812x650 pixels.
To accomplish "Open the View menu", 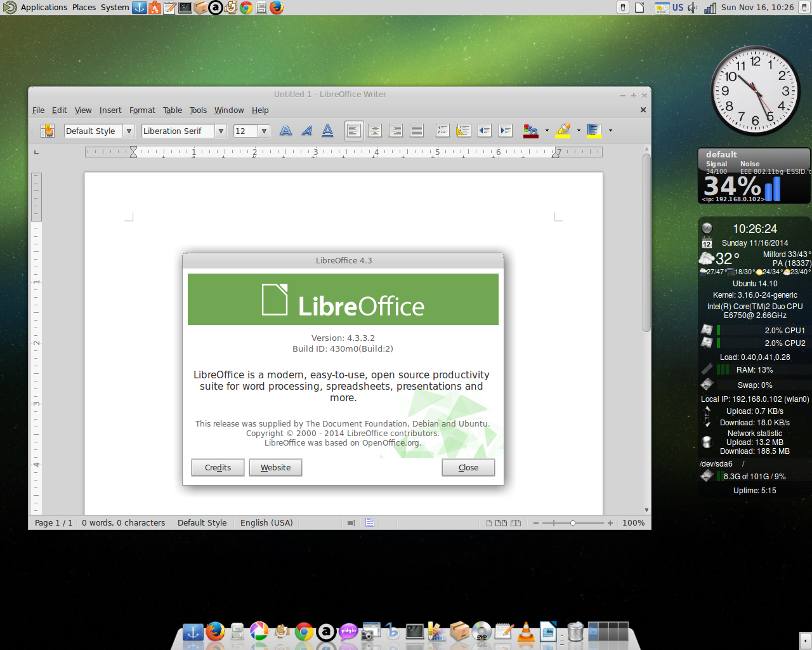I will (83, 110).
